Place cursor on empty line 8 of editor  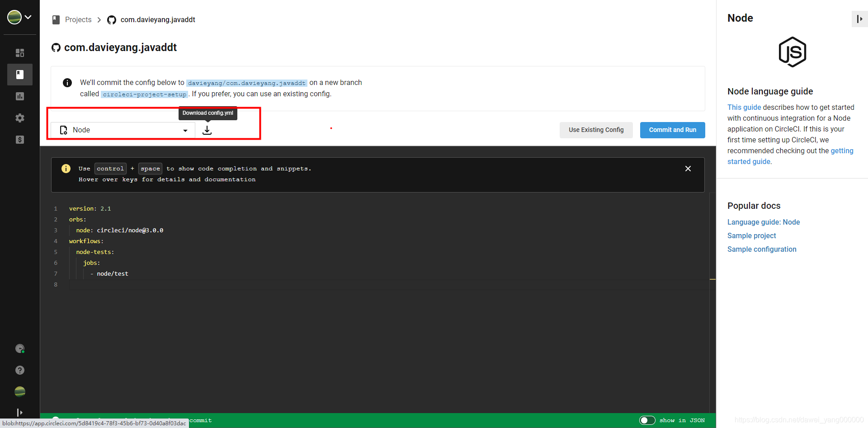[x=389, y=284]
